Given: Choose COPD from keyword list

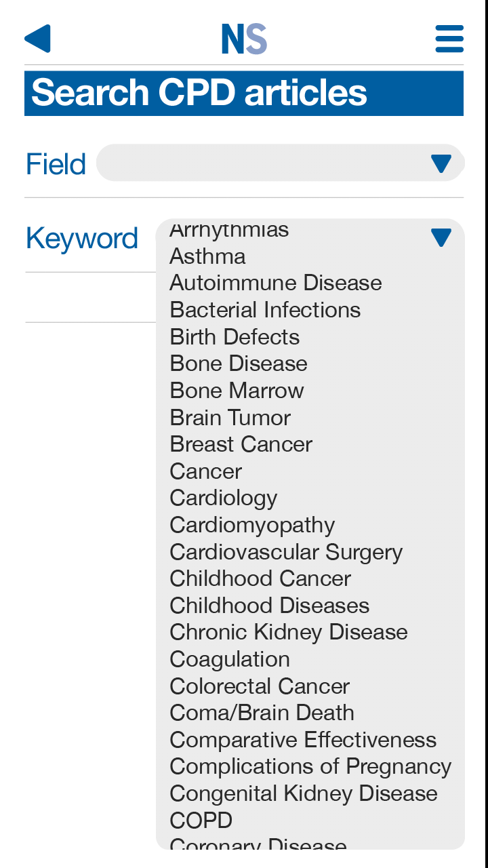Looking at the screenshot, I should point(201,821).
